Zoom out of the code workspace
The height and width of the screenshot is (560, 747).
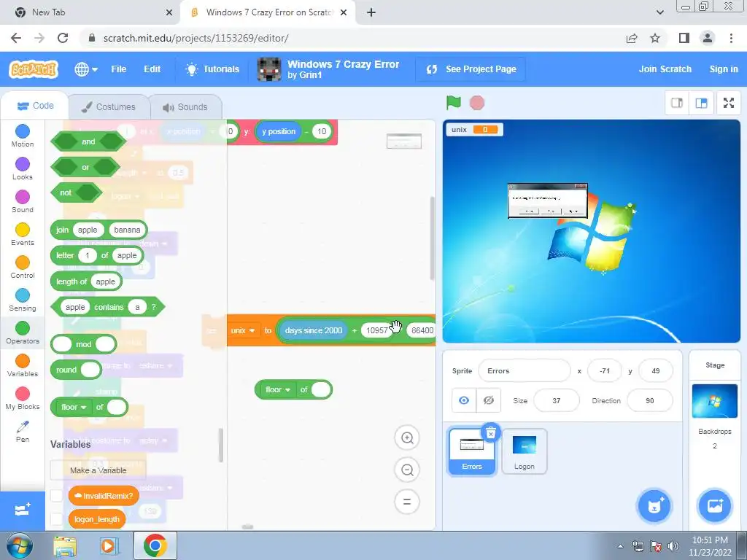click(407, 470)
